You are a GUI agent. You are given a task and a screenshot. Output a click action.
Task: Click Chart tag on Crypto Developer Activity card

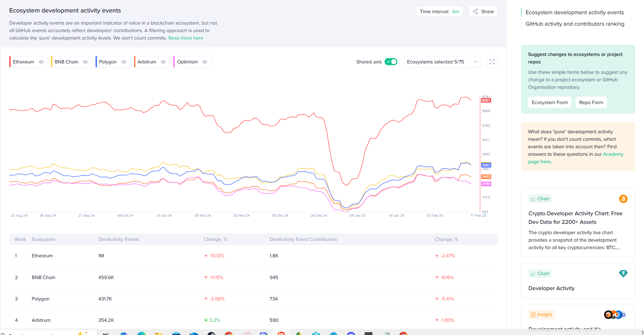point(540,199)
